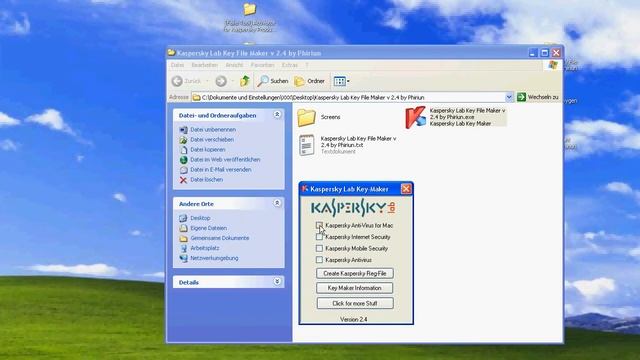Click Create Kaspersky Reg-File button

[x=355, y=273]
